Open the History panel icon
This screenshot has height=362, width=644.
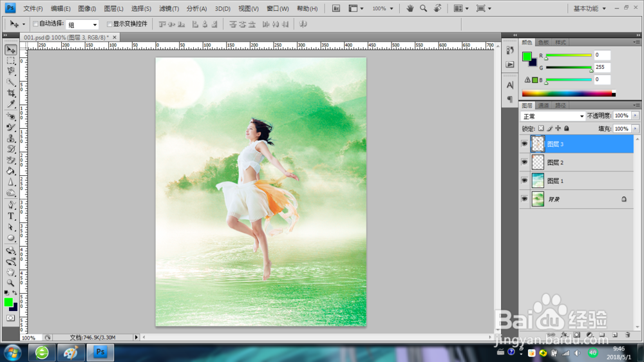(x=509, y=50)
